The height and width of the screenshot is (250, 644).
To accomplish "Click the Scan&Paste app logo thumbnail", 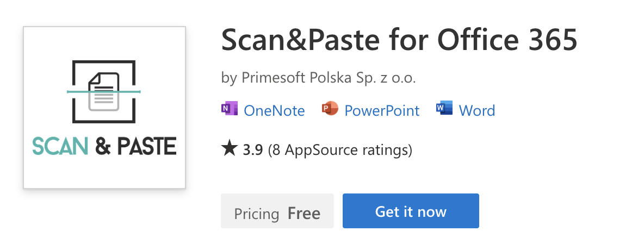I will pos(104,108).
